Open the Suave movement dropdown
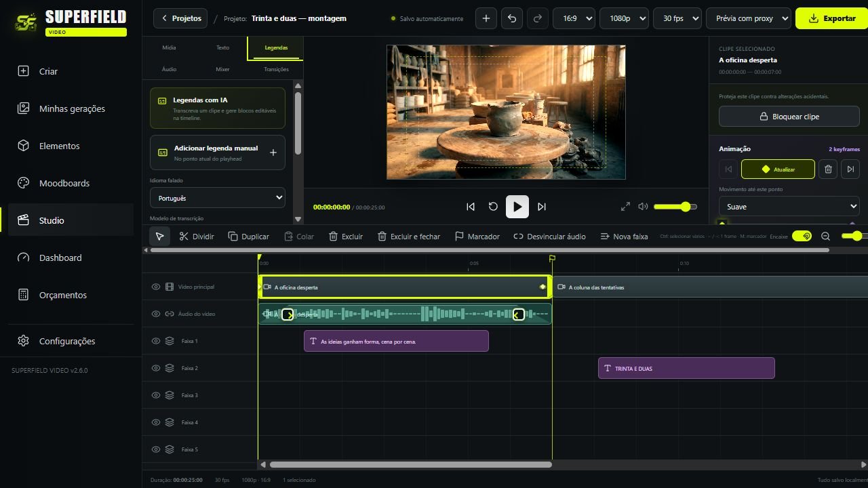This screenshot has width=868, height=488. 789,207
